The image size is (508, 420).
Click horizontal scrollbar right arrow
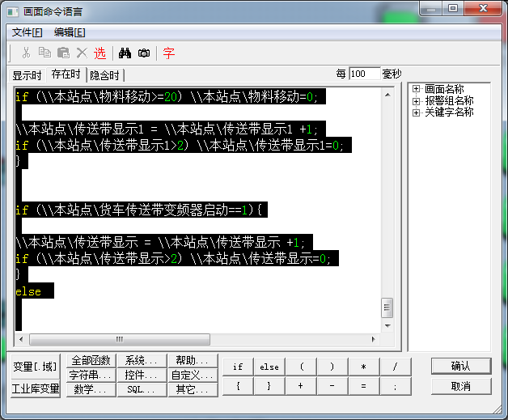[x=373, y=339]
